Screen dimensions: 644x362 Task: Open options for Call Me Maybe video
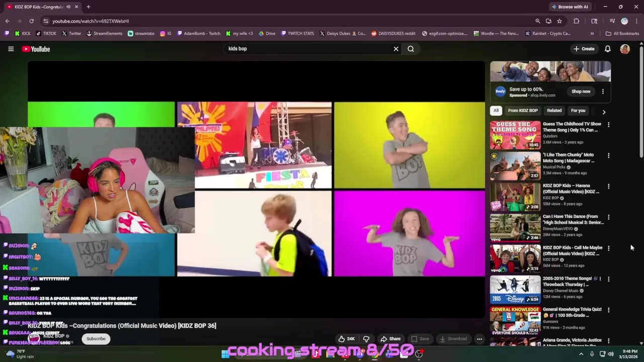tap(608, 248)
